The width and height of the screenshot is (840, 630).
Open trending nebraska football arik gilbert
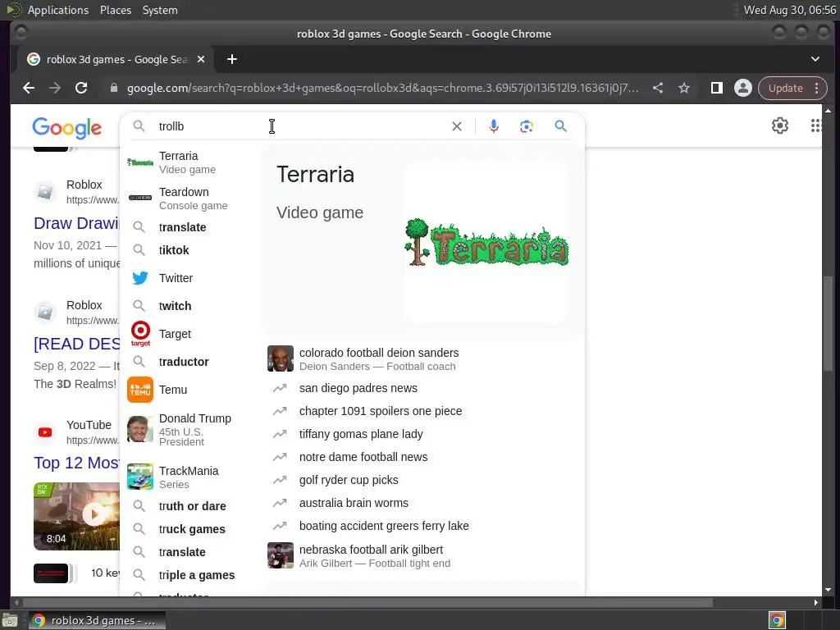coord(421,555)
